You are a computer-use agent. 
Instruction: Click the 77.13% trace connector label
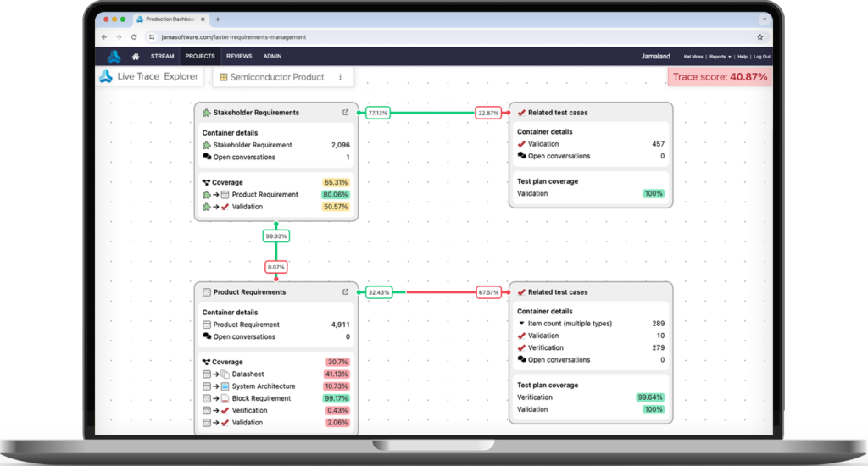(x=377, y=113)
